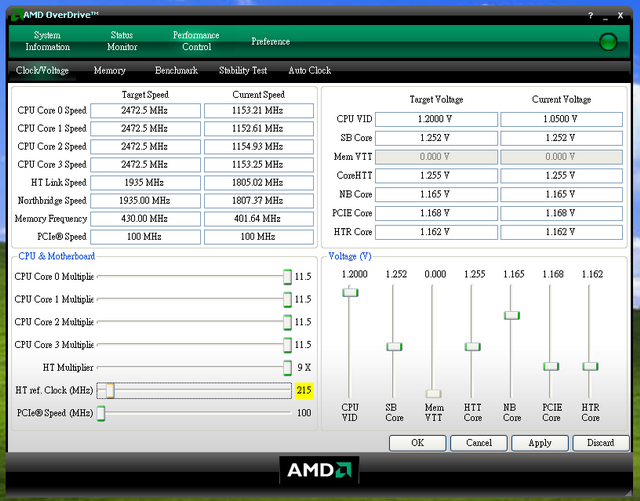Viewport: 640px width, 501px height.
Task: Click the Mem VTT voltage slider handle
Action: coord(433,394)
